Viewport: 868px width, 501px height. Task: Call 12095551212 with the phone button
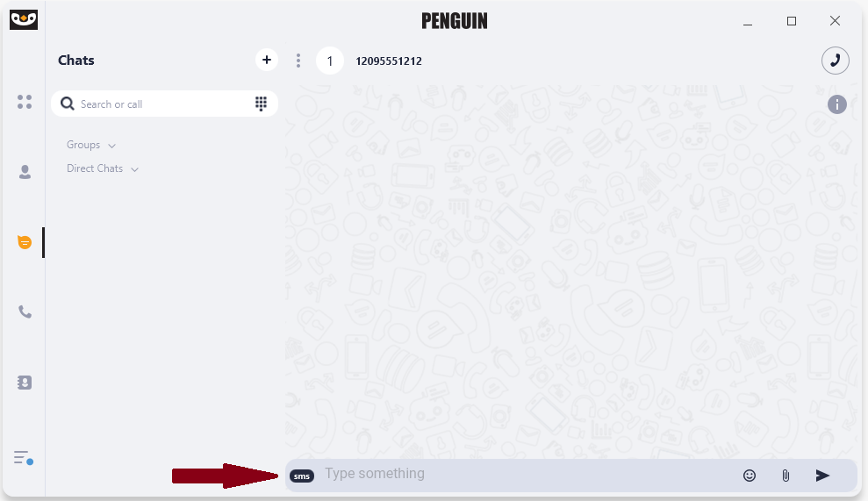pyautogui.click(x=836, y=61)
